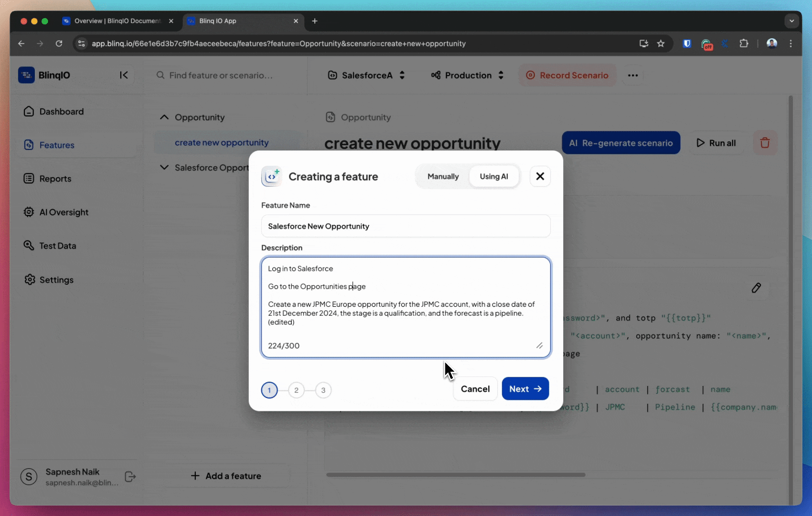Image resolution: width=812 pixels, height=516 pixels.
Task: Switch to the BlinqIO Documentation browser tab
Action: (x=117, y=21)
